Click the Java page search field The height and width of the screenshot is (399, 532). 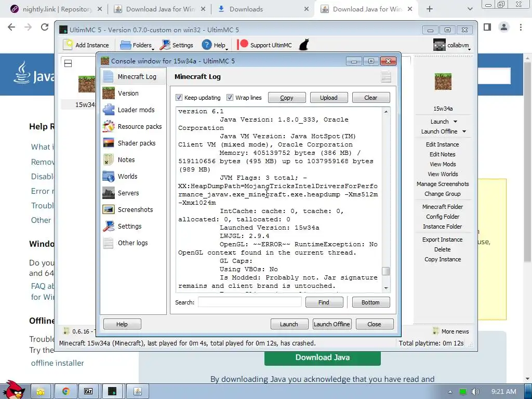[x=495, y=76]
